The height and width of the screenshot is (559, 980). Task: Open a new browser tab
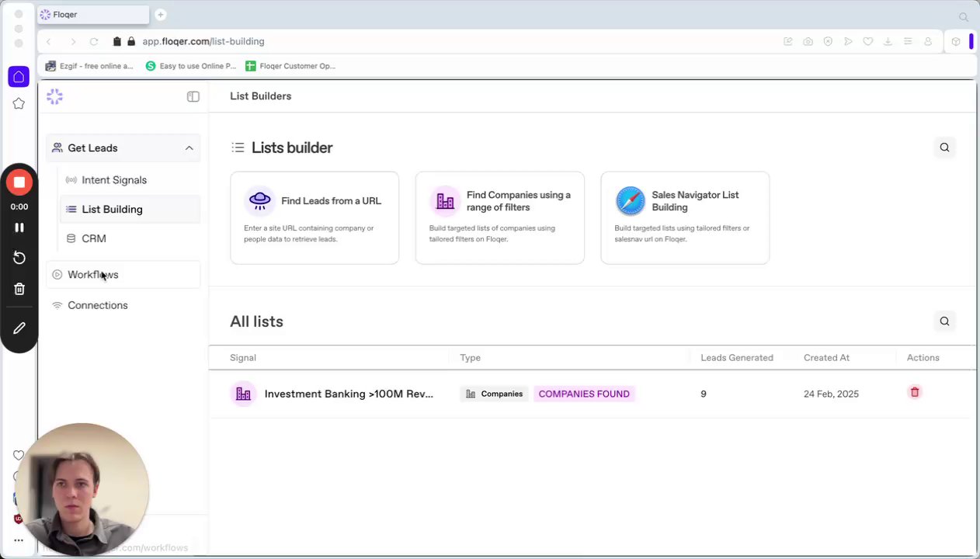[x=160, y=15]
